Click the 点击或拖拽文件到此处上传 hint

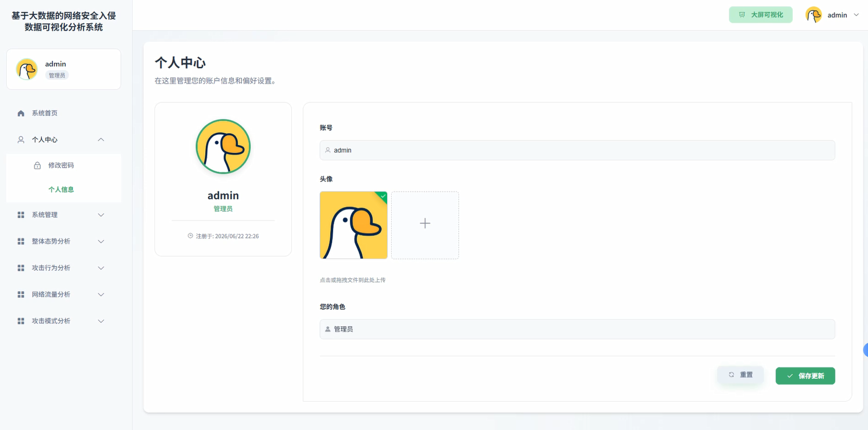point(353,280)
